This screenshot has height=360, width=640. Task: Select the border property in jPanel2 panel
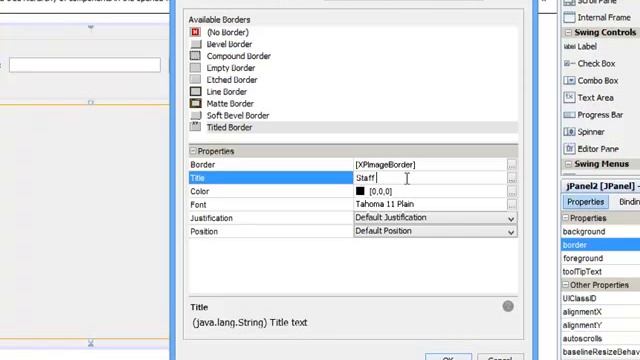click(x=600, y=245)
